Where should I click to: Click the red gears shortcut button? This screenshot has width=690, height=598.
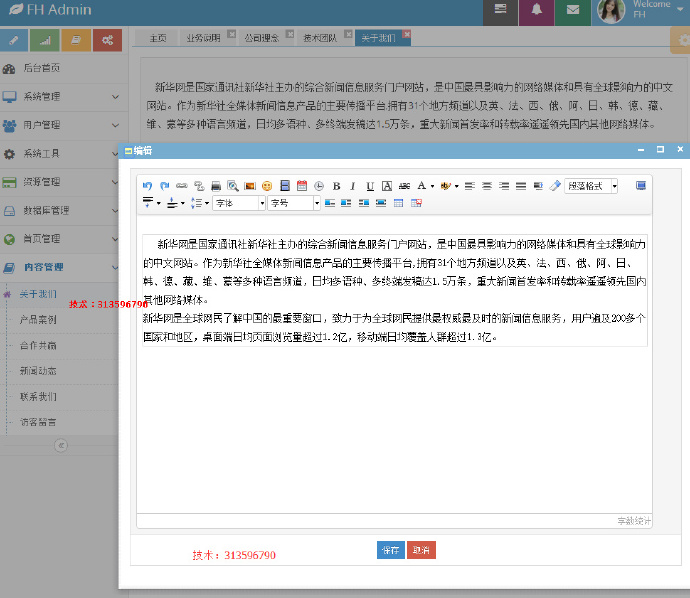[x=107, y=40]
